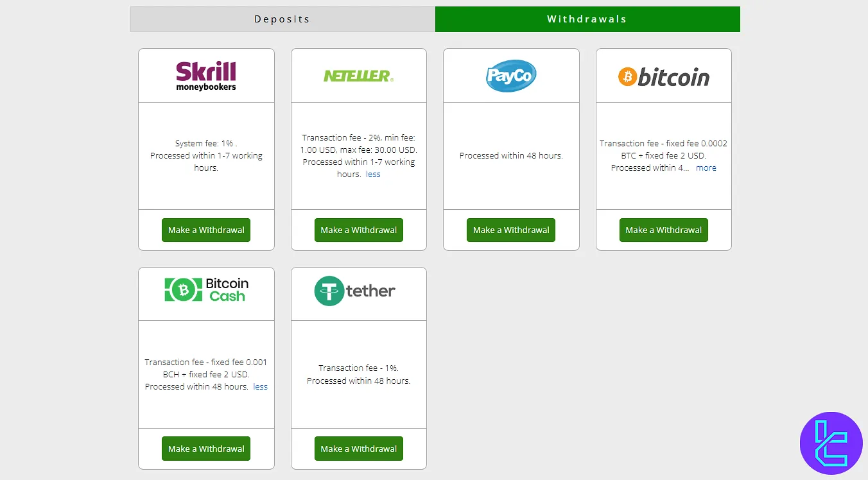Click the purple TC badge in corner

tap(831, 443)
